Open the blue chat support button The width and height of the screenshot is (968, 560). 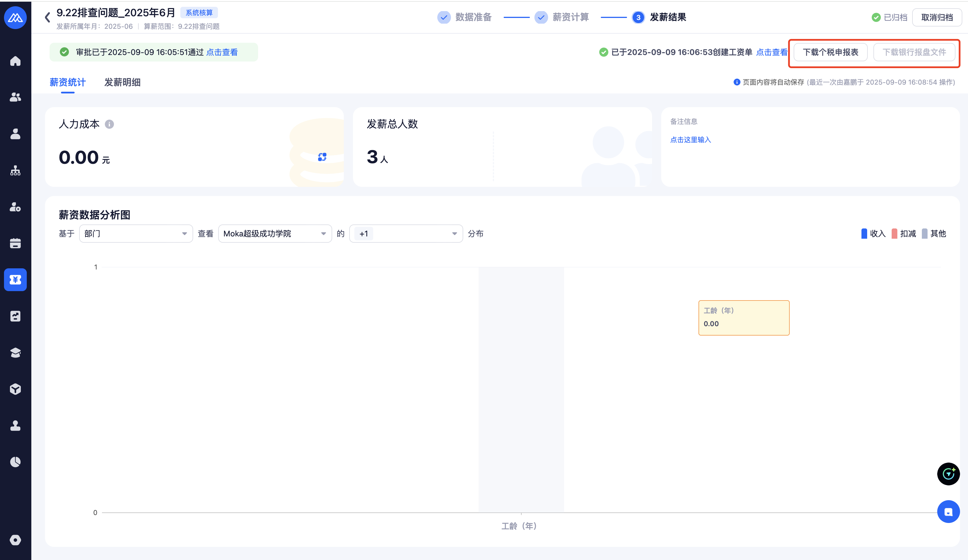click(948, 512)
